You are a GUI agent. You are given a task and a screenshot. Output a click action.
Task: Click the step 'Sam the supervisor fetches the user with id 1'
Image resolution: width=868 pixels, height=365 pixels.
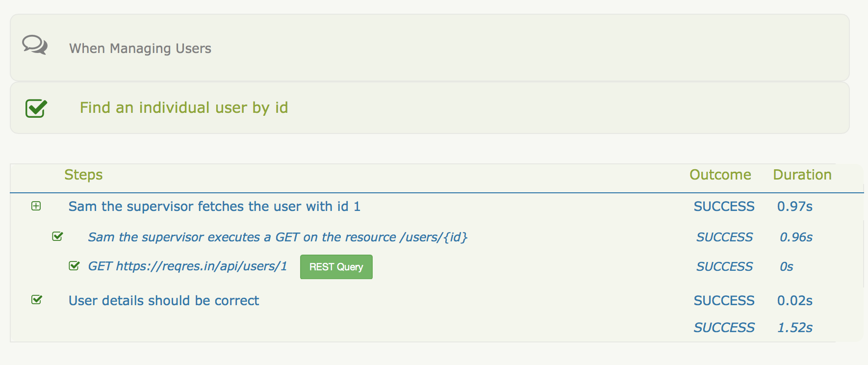click(x=214, y=207)
